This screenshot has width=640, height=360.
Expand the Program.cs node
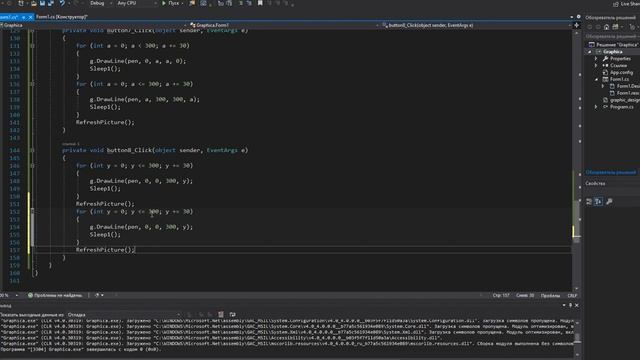(x=596, y=107)
